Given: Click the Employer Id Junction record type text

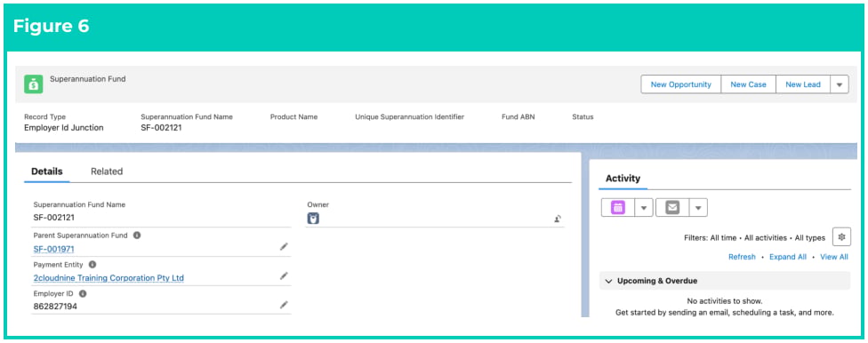Looking at the screenshot, I should coord(64,128).
